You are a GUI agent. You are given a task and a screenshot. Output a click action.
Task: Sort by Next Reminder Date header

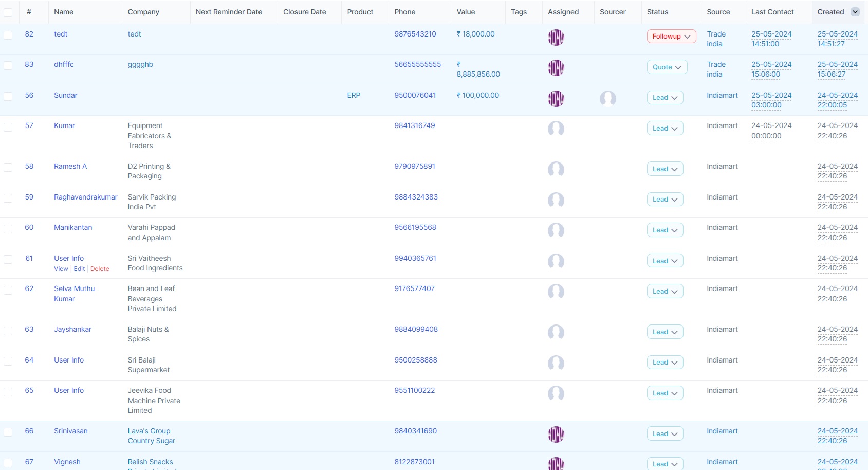point(229,12)
